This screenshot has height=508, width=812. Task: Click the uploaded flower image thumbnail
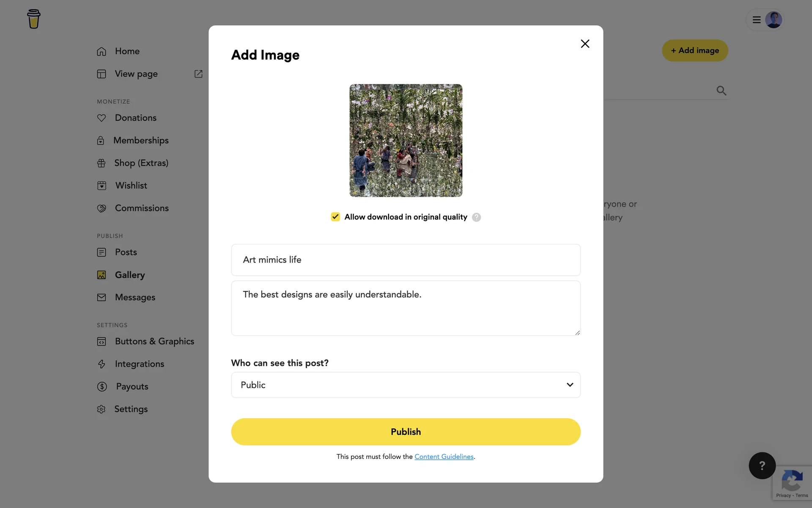click(x=406, y=140)
